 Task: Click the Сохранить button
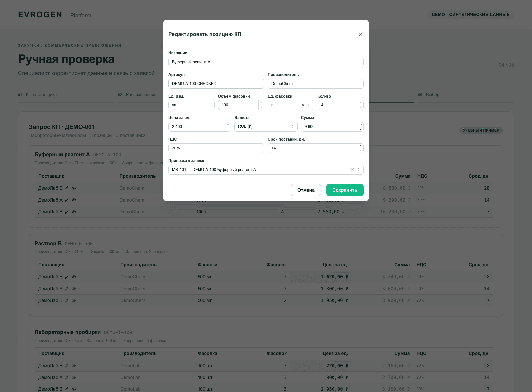click(x=345, y=190)
